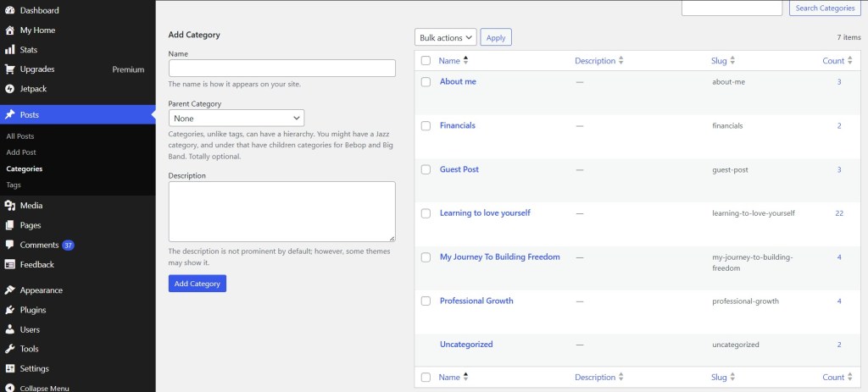
Task: Open Tools via the wrench icon
Action: tap(9, 349)
